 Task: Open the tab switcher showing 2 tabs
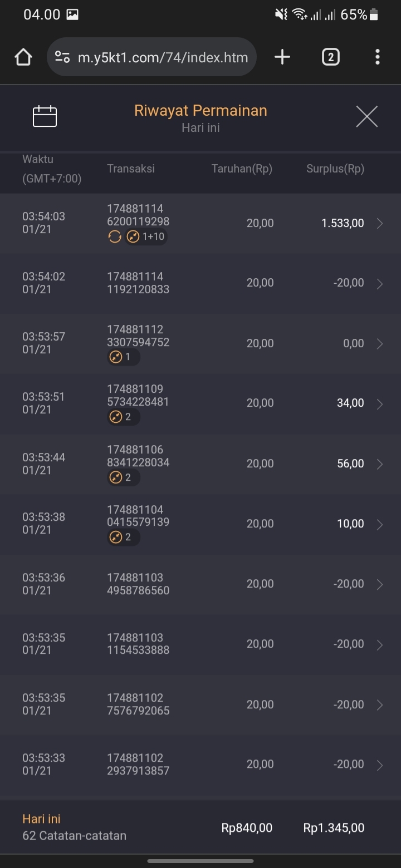[x=330, y=57]
